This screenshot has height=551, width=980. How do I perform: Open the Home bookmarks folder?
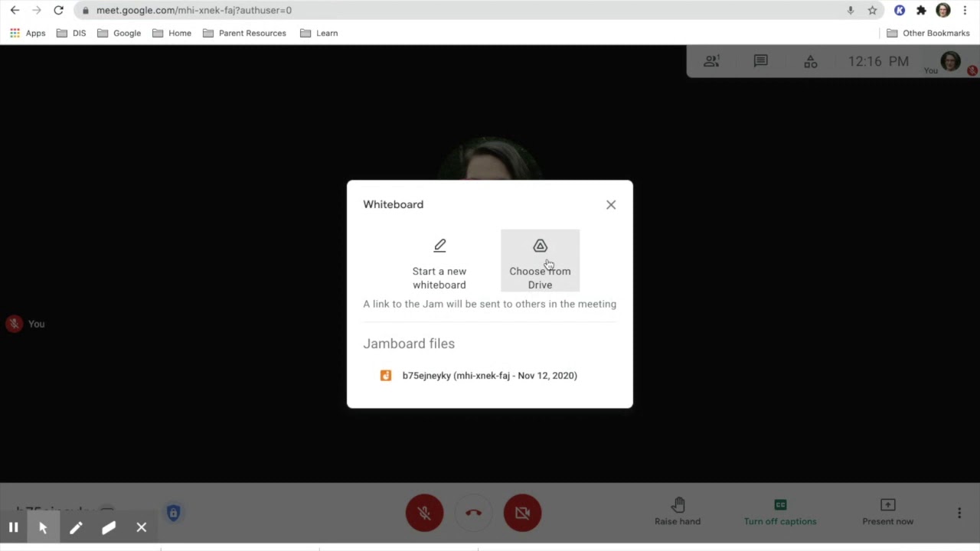(171, 33)
